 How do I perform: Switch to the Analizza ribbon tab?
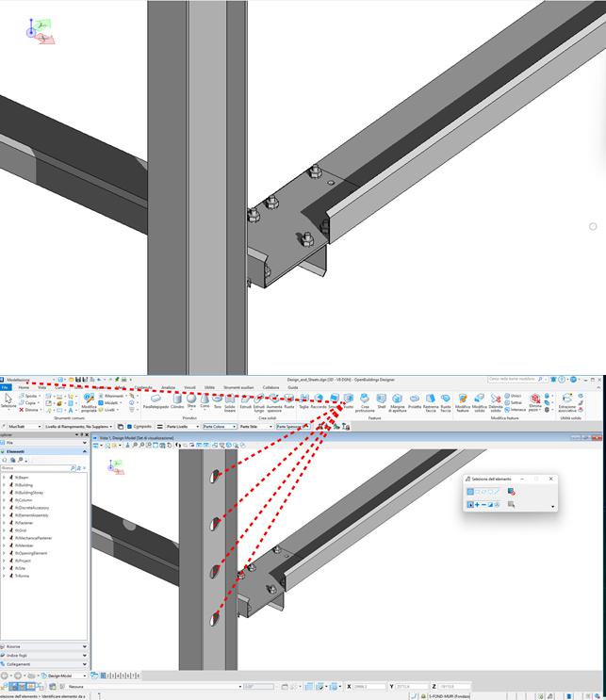(x=169, y=387)
